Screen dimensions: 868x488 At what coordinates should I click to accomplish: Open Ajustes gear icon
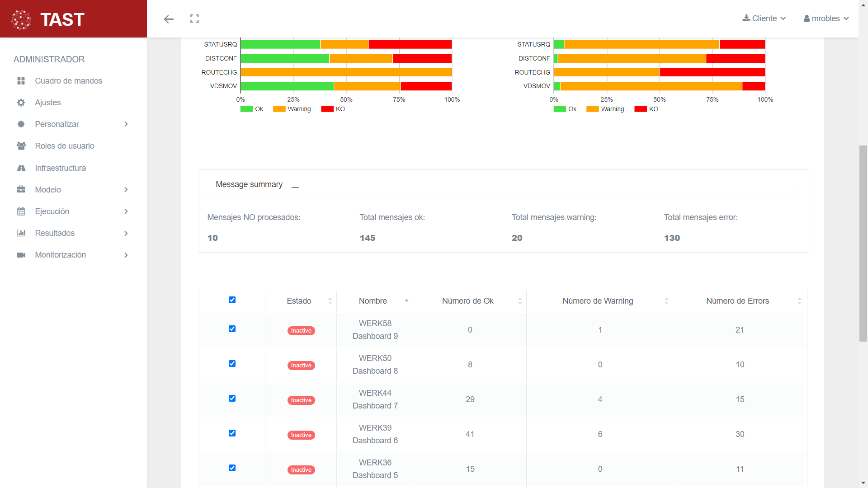(21, 103)
